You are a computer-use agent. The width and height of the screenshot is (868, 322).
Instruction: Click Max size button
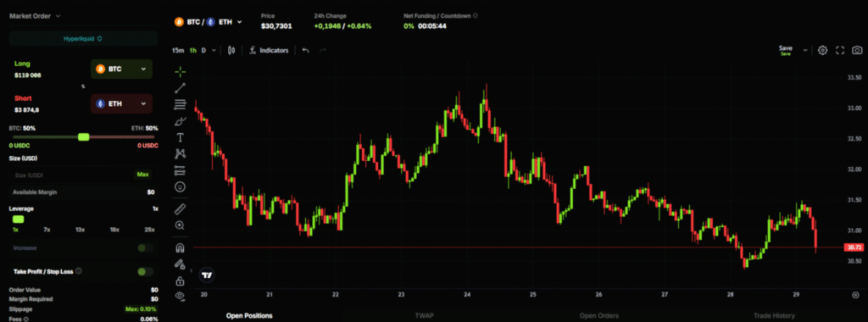click(142, 175)
